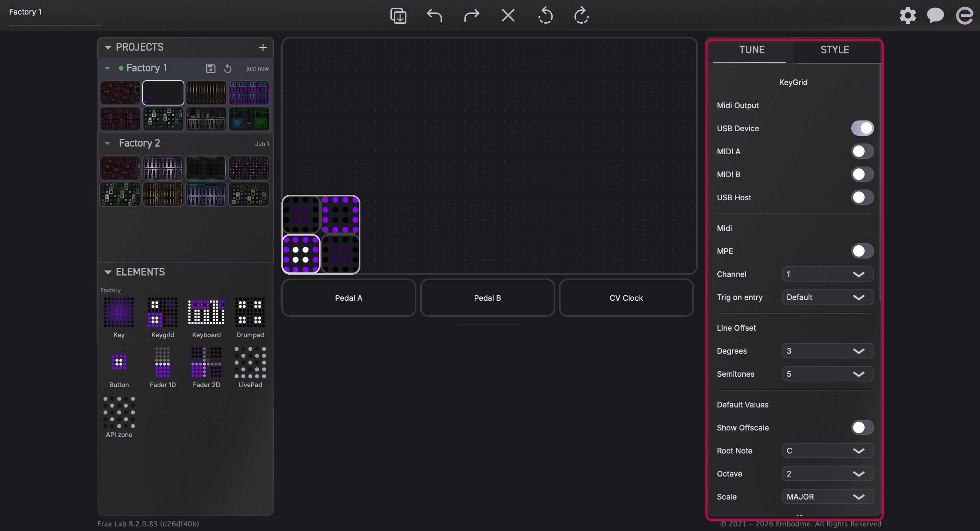Collapse the Factory 2 project tree
980x531 pixels.
107,143
